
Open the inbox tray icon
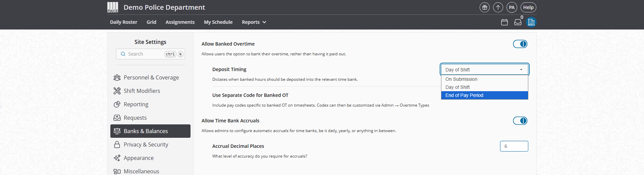(518, 22)
